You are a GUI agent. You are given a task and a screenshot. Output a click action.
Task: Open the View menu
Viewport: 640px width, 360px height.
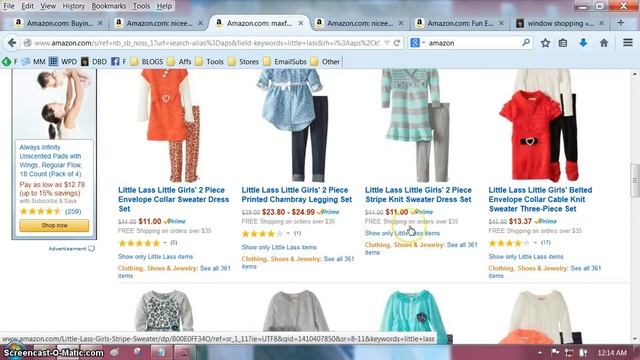tap(48, 6)
